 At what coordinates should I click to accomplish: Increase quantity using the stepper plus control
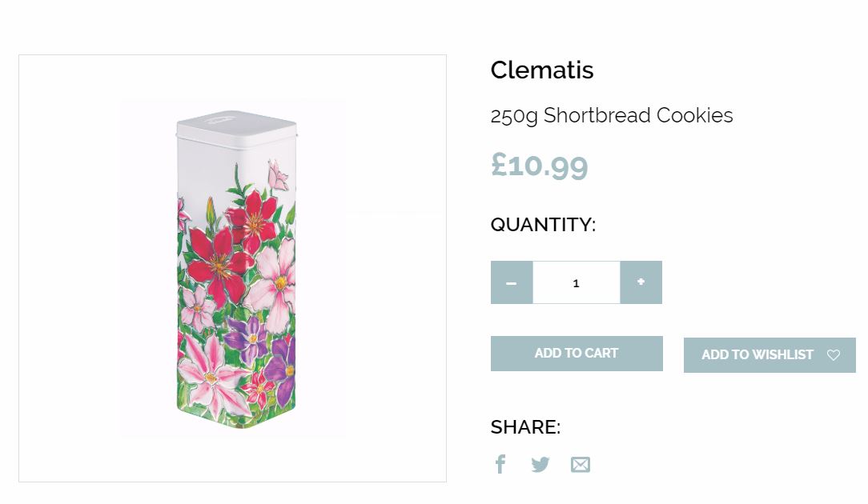[641, 282]
